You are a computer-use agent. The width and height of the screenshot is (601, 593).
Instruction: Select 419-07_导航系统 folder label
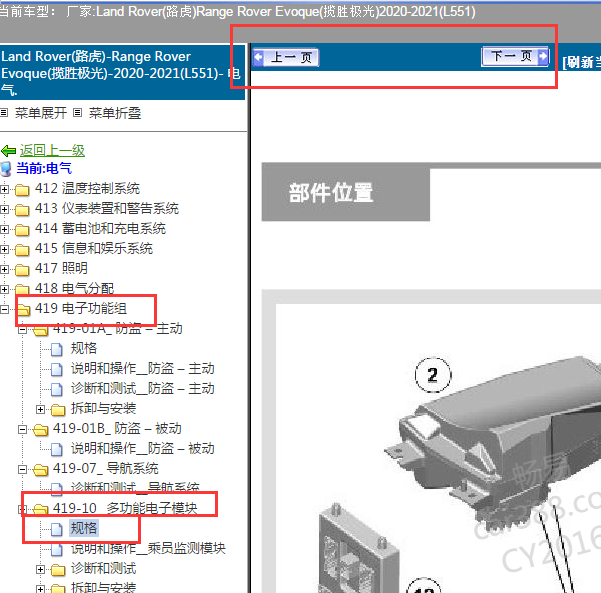pos(105,468)
